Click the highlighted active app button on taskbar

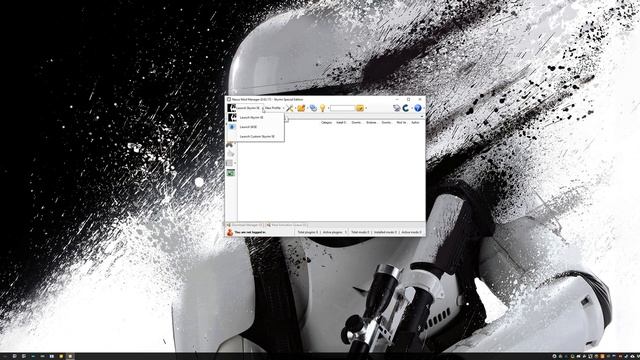[70, 356]
